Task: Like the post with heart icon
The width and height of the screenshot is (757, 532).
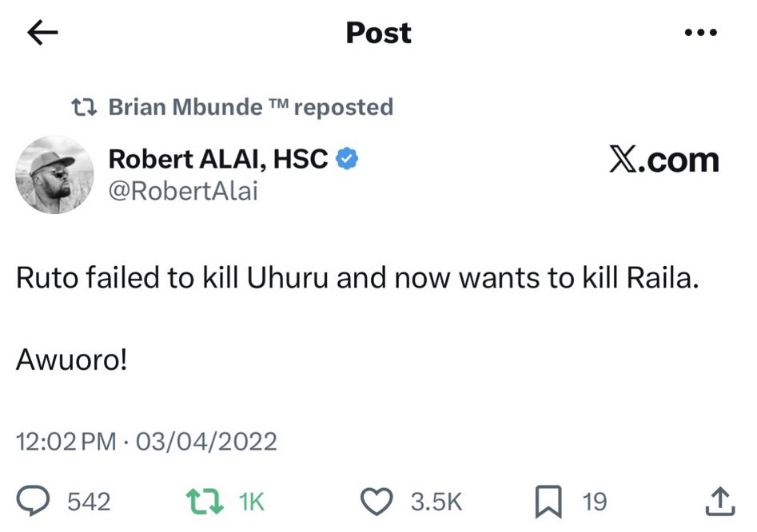Action: pyautogui.click(x=377, y=502)
